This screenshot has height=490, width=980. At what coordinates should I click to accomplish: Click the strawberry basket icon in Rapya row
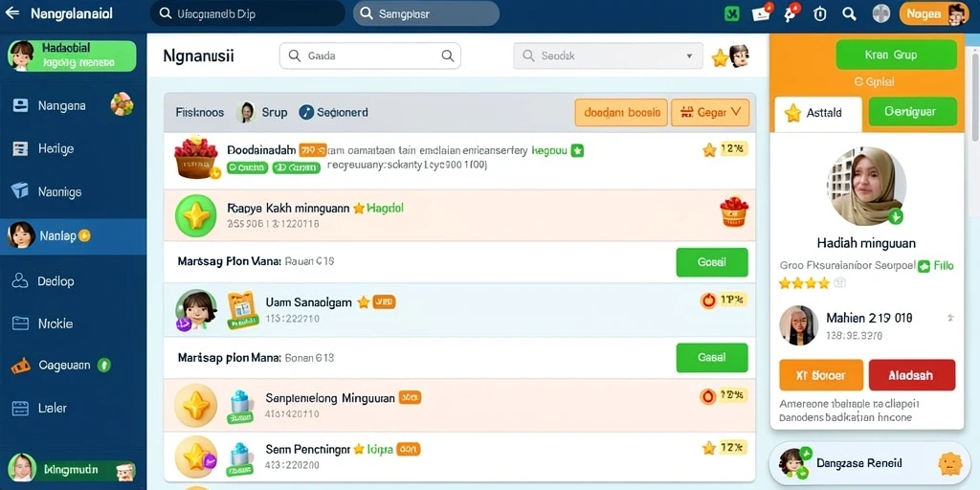[x=734, y=212]
